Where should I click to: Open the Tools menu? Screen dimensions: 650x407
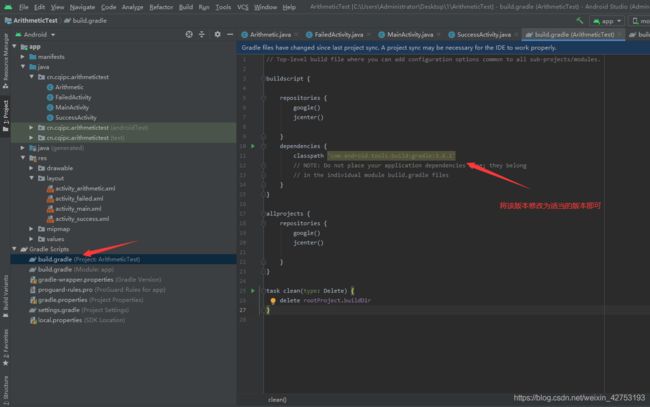pyautogui.click(x=223, y=7)
